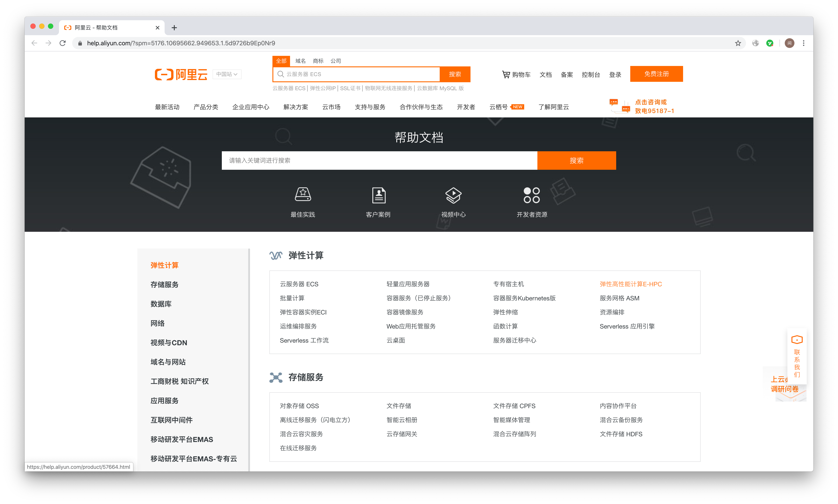Expand the 中国站 site selector dropdown
The height and width of the screenshot is (504, 838).
227,74
